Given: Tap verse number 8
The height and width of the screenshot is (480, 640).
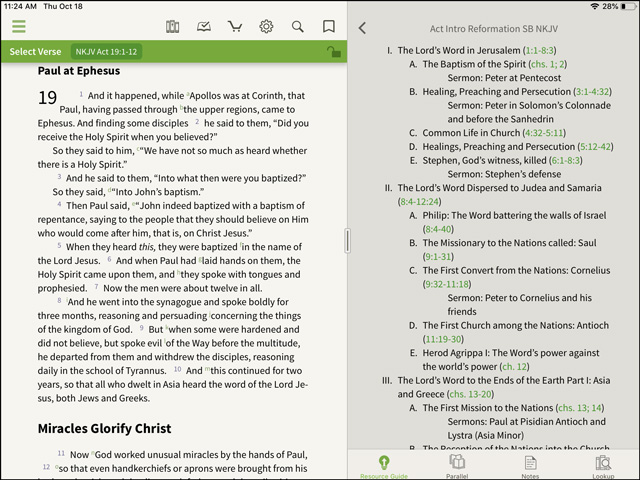Looking at the screenshot, I should (x=60, y=300).
